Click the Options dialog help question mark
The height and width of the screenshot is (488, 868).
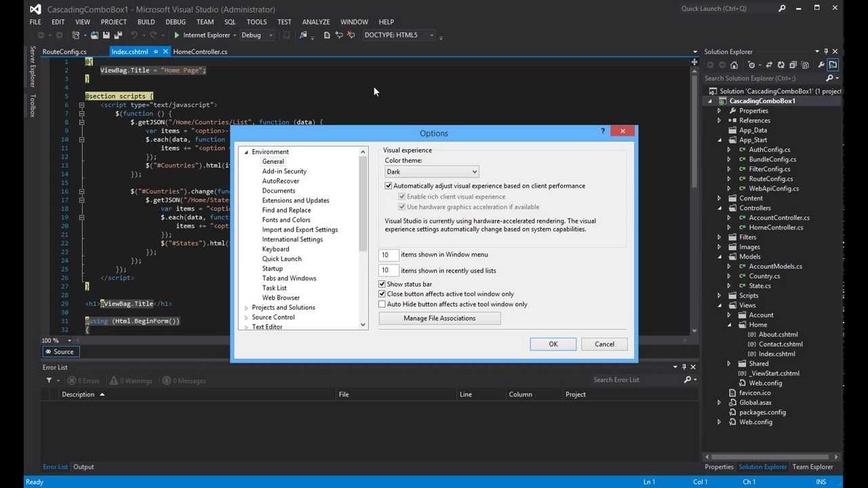[603, 131]
